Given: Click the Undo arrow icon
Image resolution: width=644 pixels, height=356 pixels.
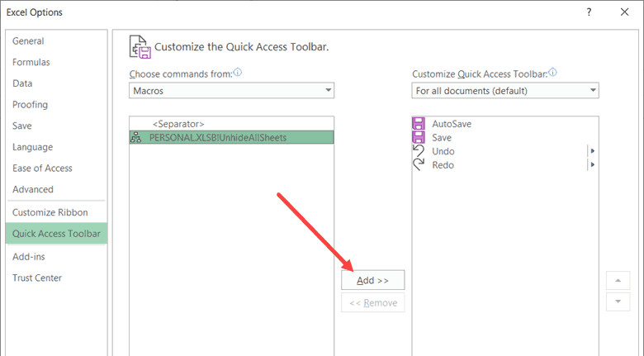Looking at the screenshot, I should tap(419, 151).
